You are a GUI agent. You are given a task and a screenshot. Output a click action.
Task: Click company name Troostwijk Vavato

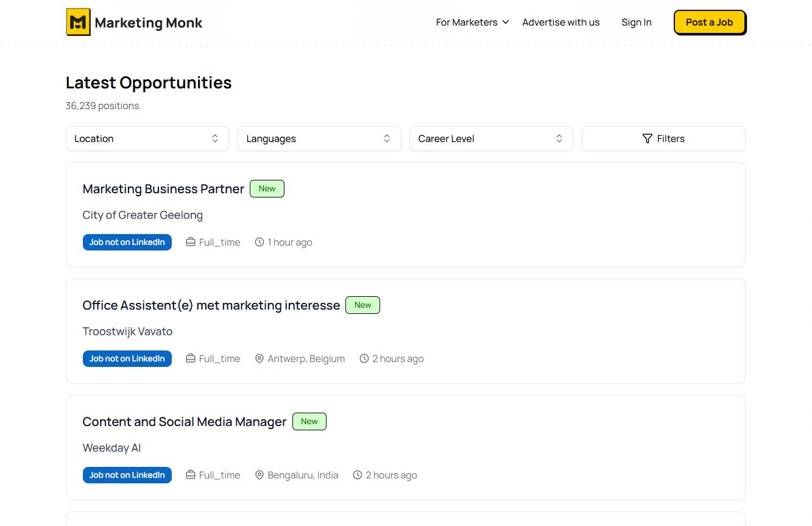[127, 332]
